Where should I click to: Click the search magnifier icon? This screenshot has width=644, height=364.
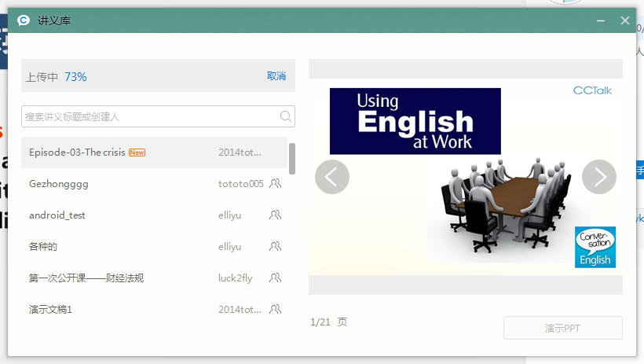[x=286, y=116]
